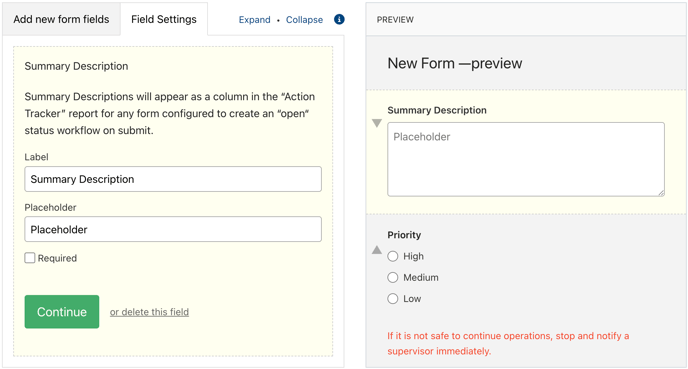
Task: Move Priority field up with arrow
Action: [376, 250]
